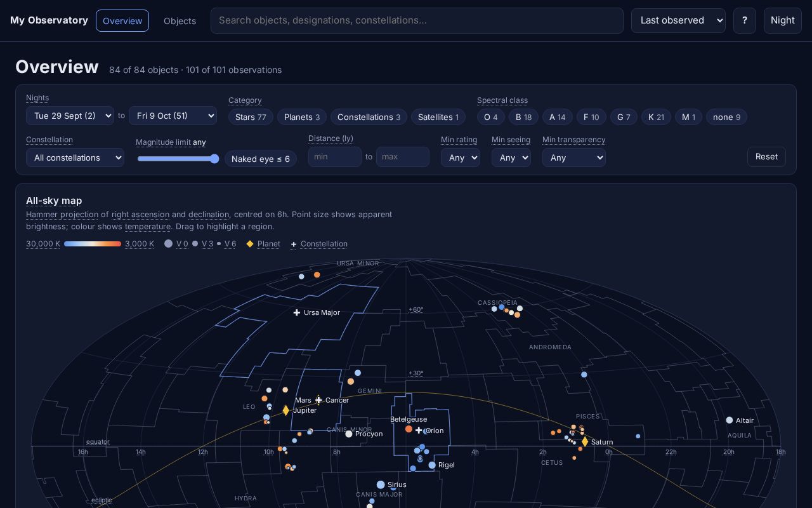This screenshot has width=812, height=508.
Task: Focus the object search field
Action: (x=417, y=20)
